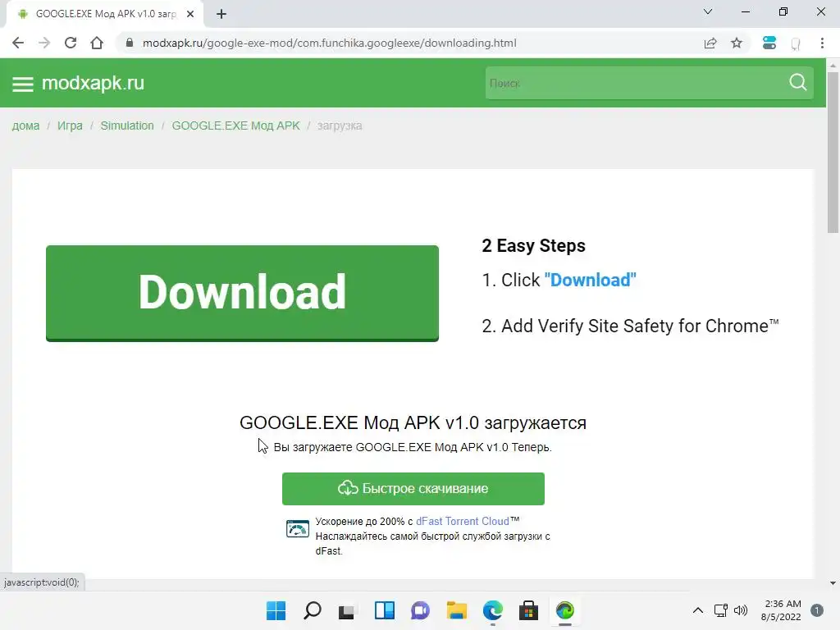Open Task View on taskbar
Viewport: 840px width, 630px height.
pyautogui.click(x=348, y=610)
